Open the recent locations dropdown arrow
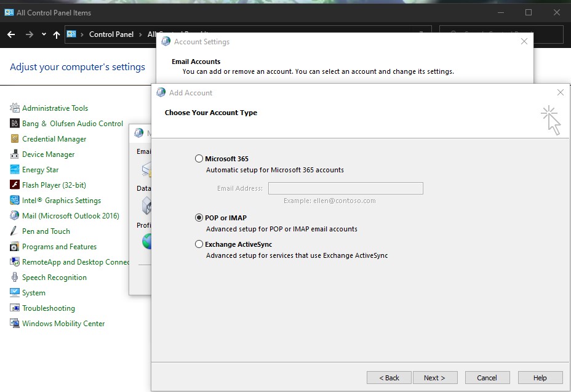This screenshot has width=571, height=392. pos(44,34)
